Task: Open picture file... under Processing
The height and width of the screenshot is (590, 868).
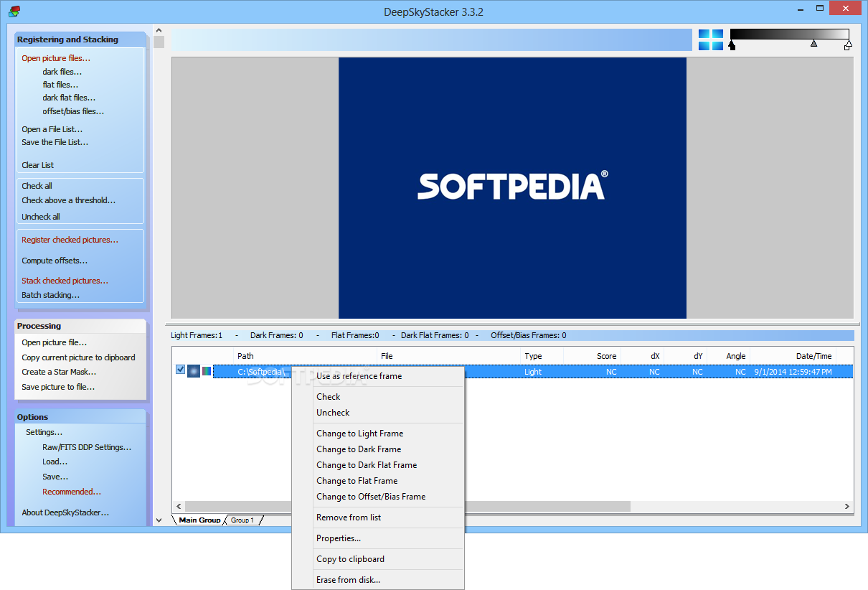Action: [54, 342]
